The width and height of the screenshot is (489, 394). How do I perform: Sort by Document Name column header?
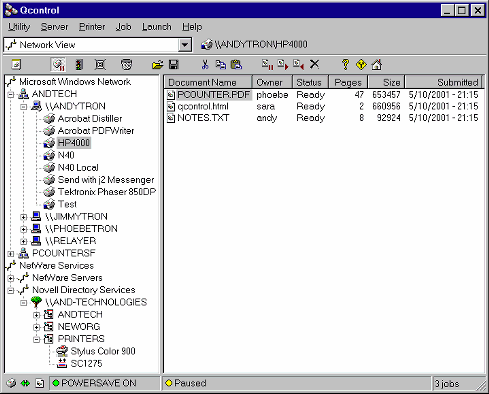click(208, 82)
